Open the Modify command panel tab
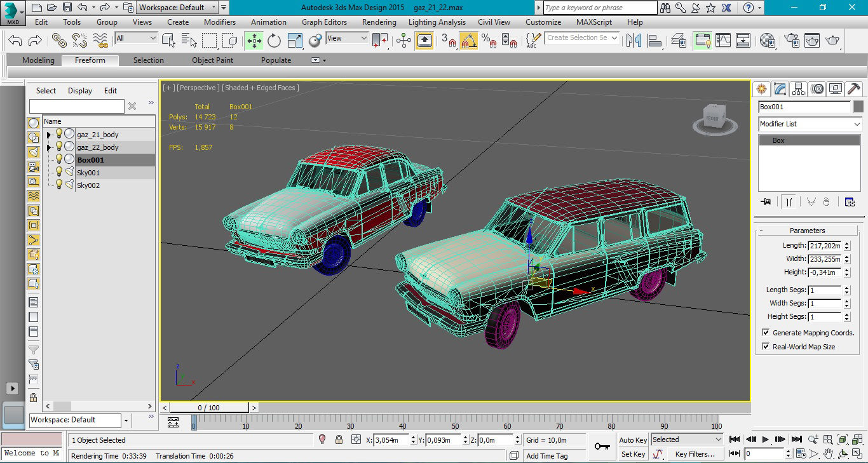This screenshot has width=868, height=463. click(x=780, y=89)
